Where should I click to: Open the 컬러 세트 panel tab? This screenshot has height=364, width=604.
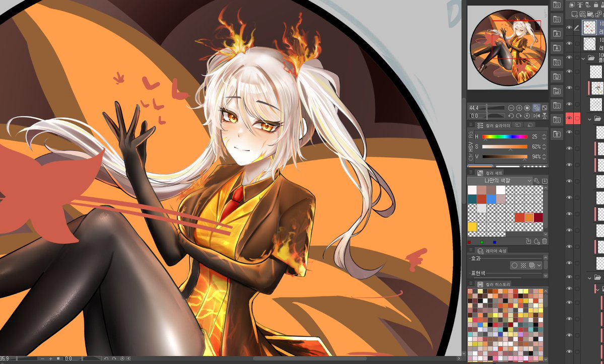click(x=490, y=173)
